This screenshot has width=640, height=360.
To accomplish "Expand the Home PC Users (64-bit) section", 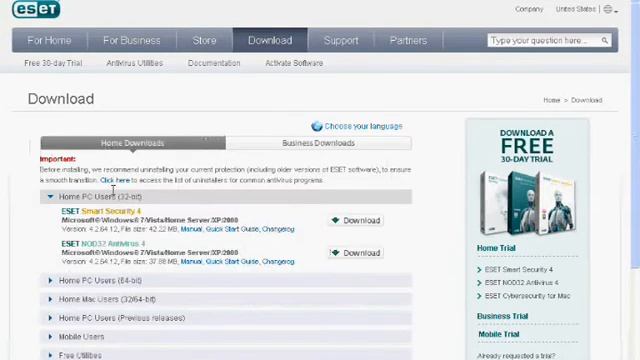I will [x=226, y=281].
